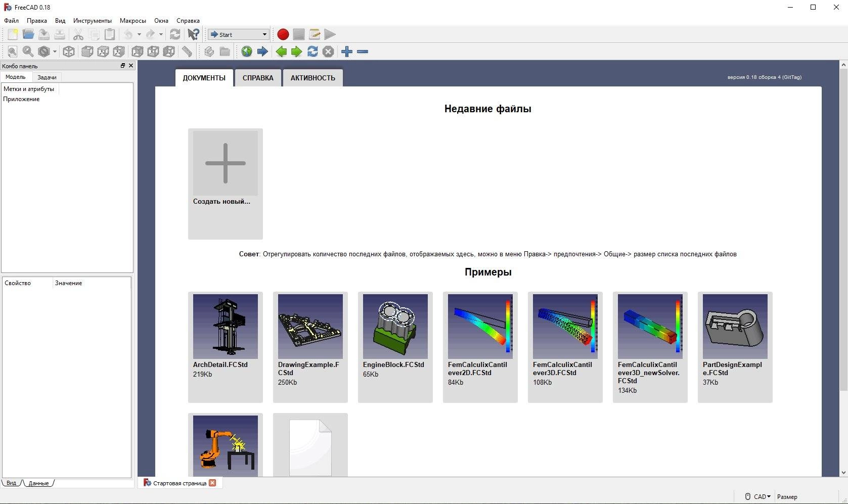This screenshot has width=848, height=504.
Task: Switch to АКТИВНОСТЬ tab
Action: click(x=313, y=78)
